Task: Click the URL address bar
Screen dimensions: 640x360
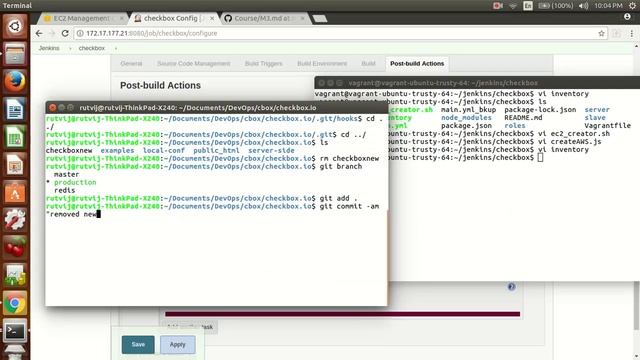Action: pyautogui.click(x=339, y=33)
